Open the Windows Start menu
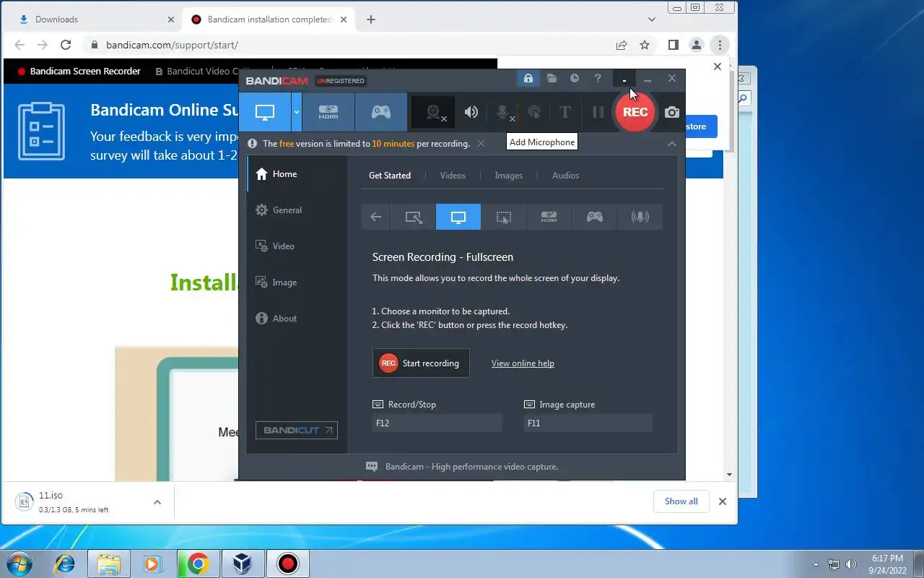 tap(19, 564)
